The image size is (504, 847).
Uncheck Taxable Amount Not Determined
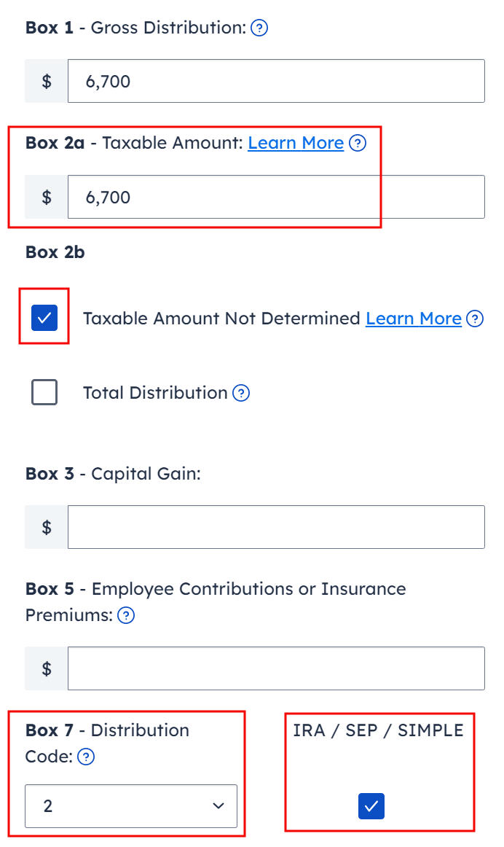click(x=44, y=318)
